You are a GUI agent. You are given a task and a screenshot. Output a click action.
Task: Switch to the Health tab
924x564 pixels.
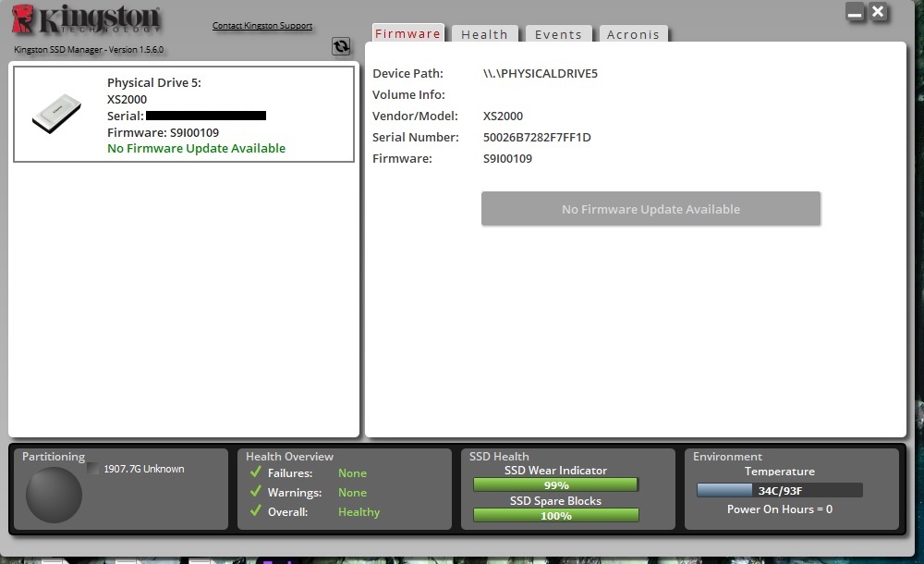(484, 34)
